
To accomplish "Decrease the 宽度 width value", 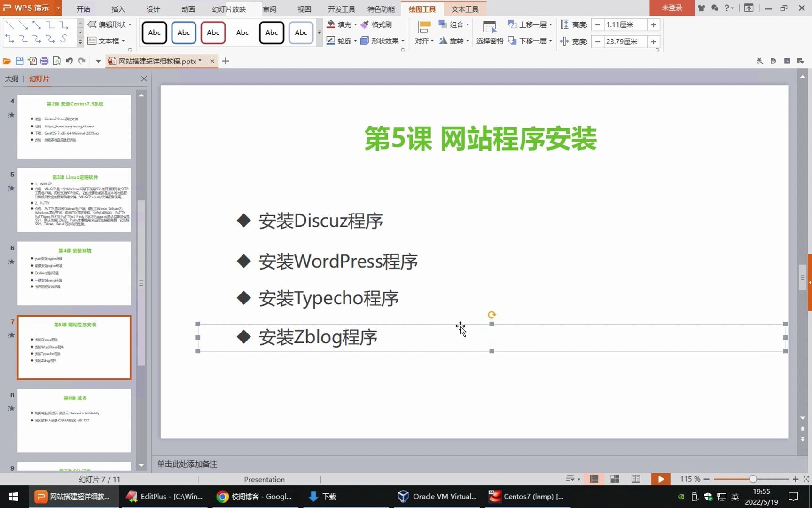I will (x=597, y=41).
